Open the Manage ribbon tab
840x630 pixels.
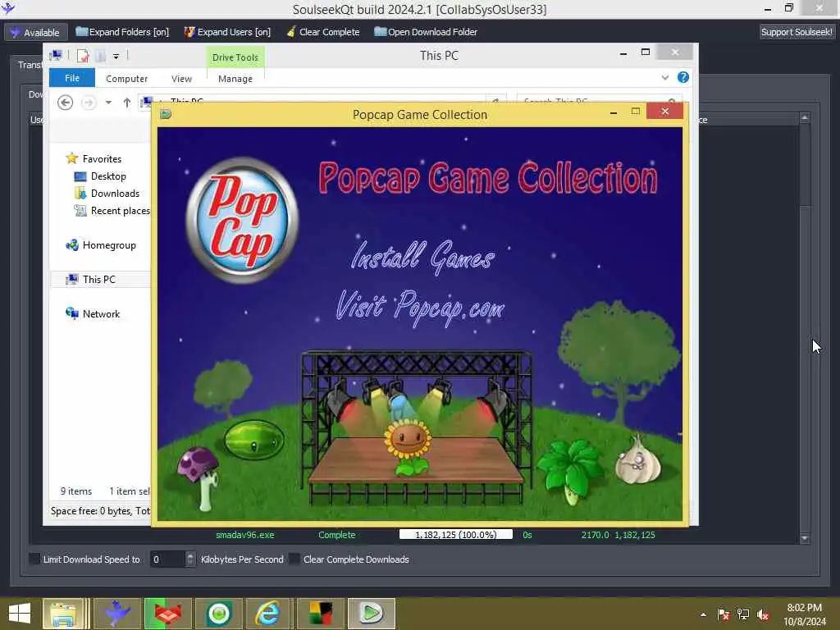[235, 79]
